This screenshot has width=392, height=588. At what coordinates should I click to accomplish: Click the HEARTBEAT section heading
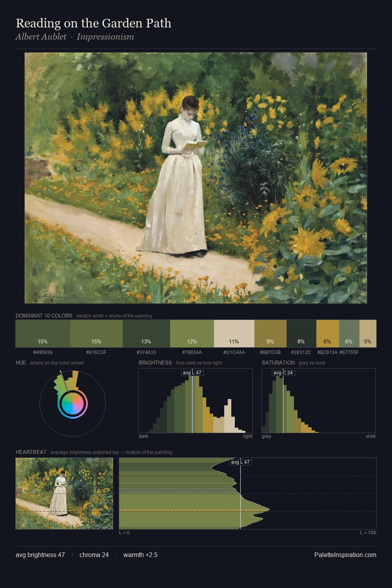31,452
